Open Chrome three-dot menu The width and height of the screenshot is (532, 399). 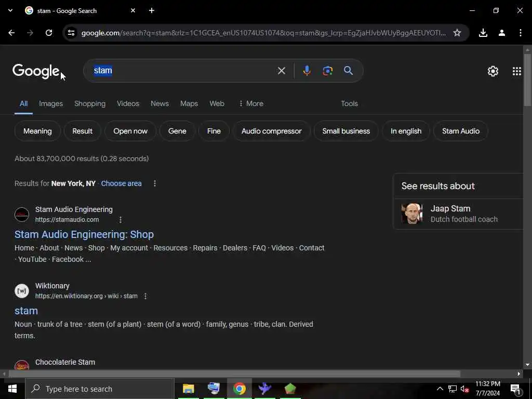521,33
